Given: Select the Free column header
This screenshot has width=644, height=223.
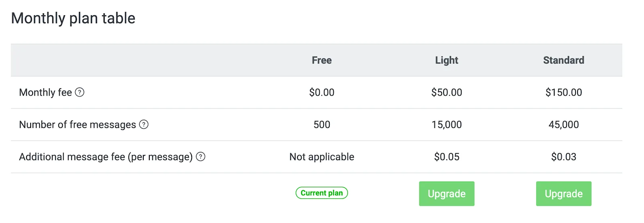Looking at the screenshot, I should [322, 60].
